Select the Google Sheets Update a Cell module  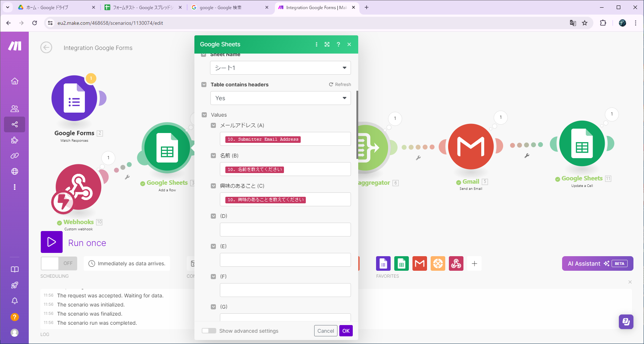pyautogui.click(x=582, y=144)
